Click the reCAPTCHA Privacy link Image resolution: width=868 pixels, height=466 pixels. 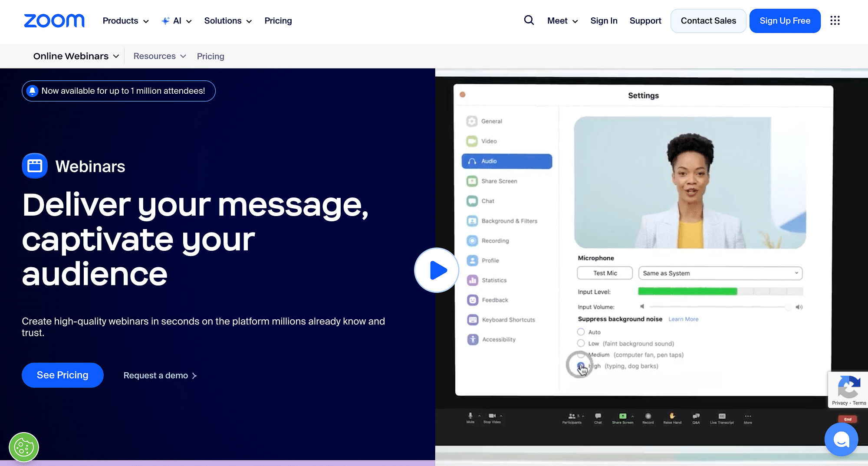pyautogui.click(x=840, y=403)
